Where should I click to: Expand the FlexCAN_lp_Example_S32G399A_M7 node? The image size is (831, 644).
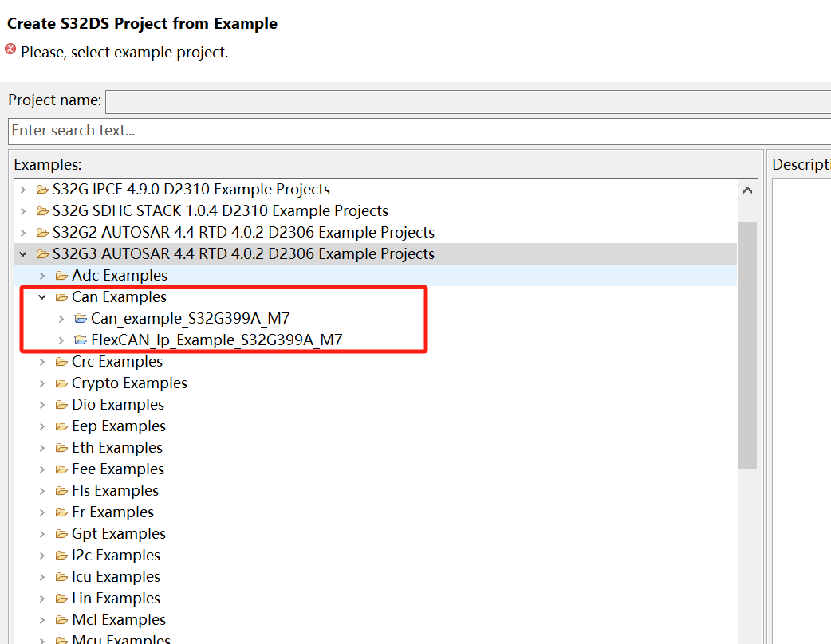click(61, 340)
